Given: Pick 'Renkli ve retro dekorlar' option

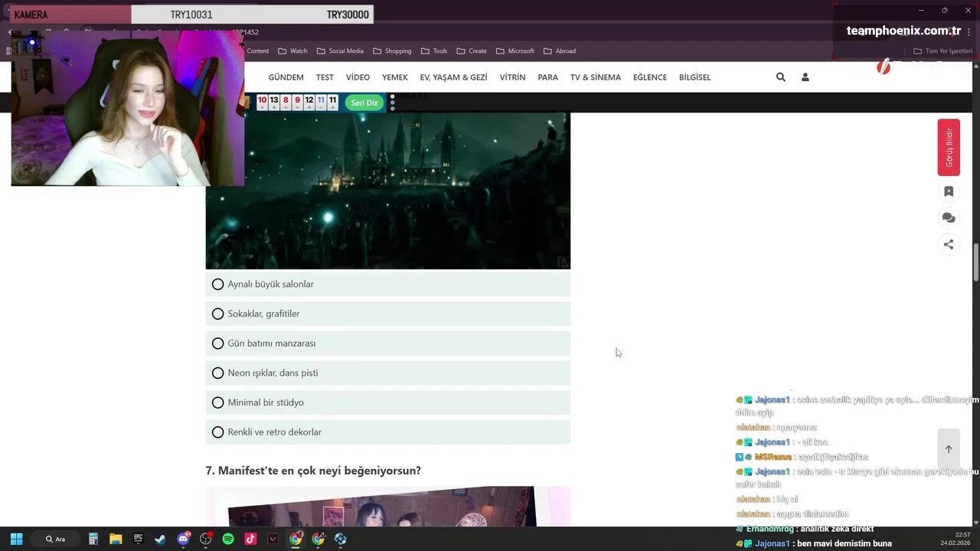Looking at the screenshot, I should [388, 432].
